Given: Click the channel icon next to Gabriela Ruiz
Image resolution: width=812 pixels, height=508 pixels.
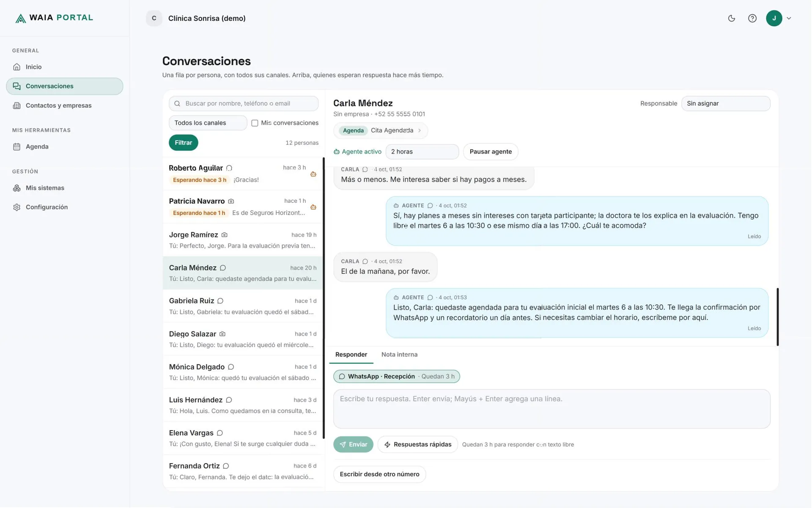Looking at the screenshot, I should pos(220,301).
